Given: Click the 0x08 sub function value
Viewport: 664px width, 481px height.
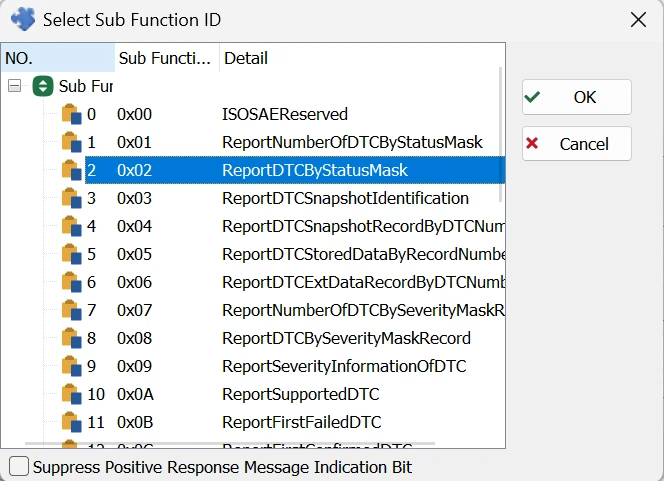Looking at the screenshot, I should coord(134,338).
